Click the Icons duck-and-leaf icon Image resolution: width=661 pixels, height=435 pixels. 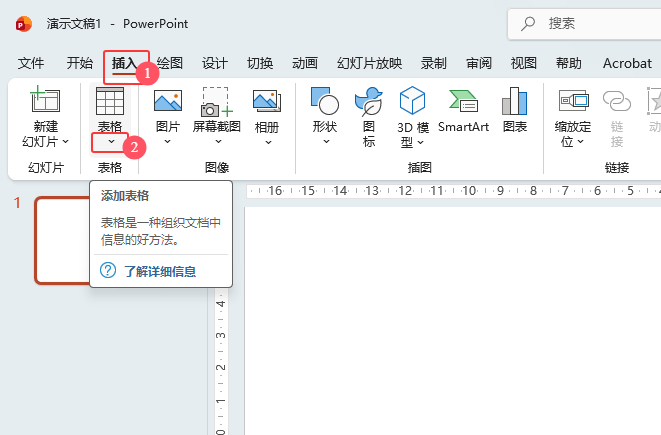368,101
